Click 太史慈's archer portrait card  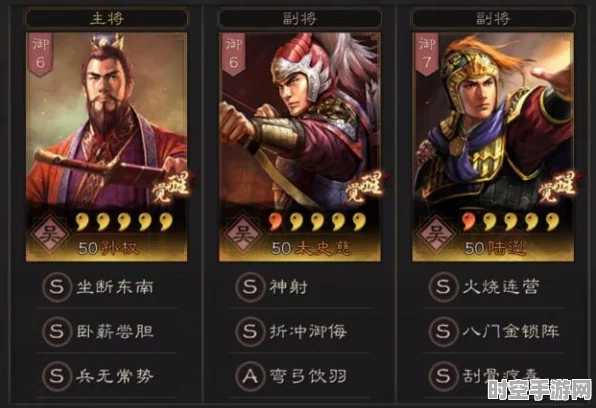[x=300, y=147]
